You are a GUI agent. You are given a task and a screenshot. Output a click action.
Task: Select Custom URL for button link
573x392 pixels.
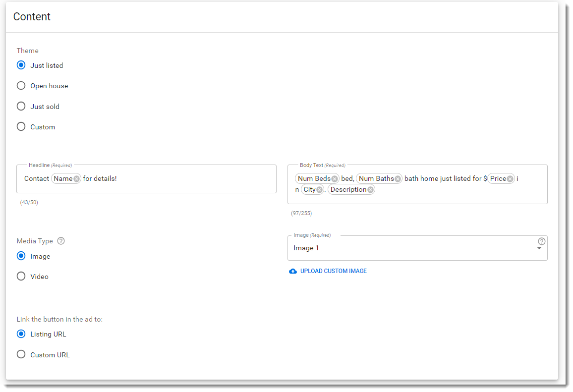click(21, 354)
